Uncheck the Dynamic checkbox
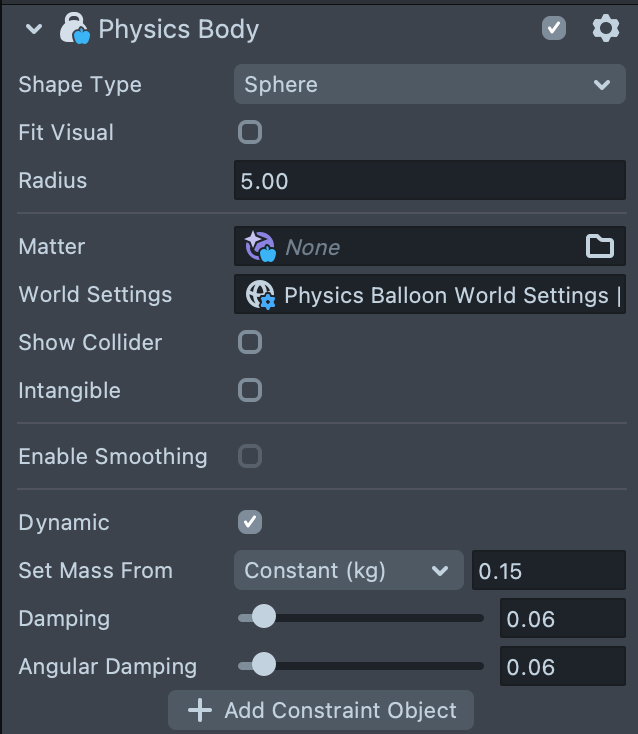This screenshot has height=734, width=638. click(250, 522)
